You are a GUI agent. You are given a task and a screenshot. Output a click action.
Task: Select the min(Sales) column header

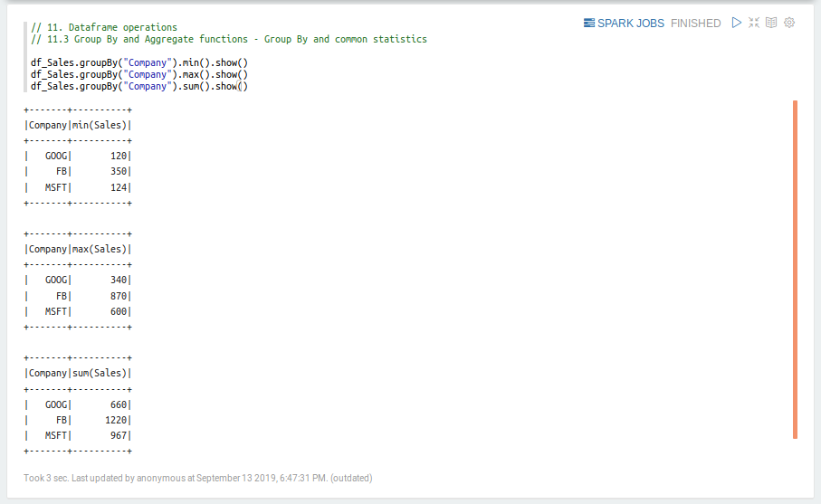(x=100, y=125)
